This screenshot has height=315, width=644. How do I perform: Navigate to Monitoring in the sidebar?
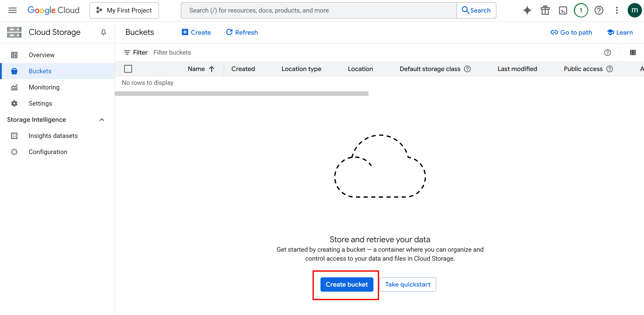(x=44, y=87)
